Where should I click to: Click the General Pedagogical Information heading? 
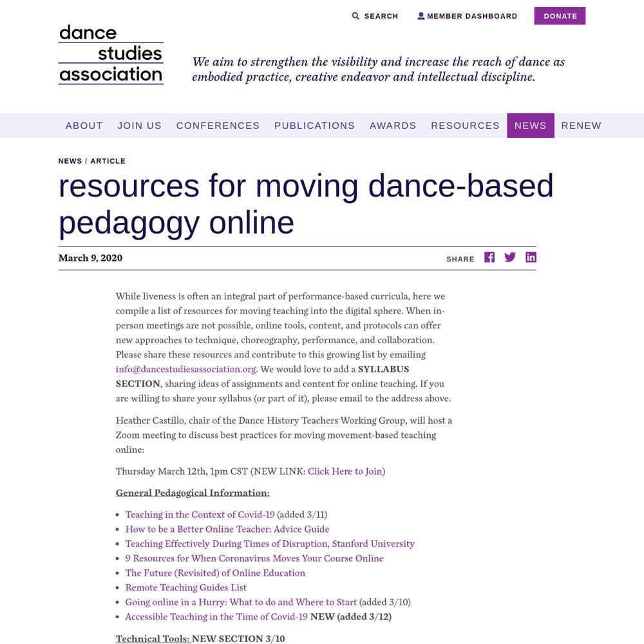coord(193,493)
